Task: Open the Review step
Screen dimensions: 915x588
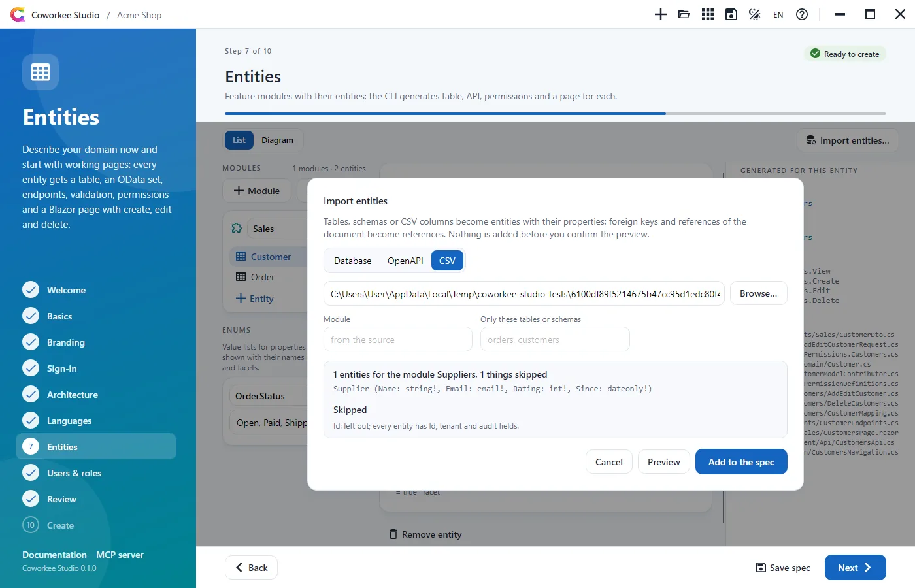Action: coord(96,499)
